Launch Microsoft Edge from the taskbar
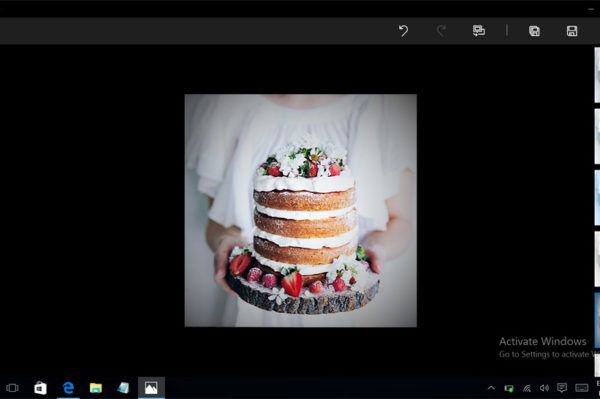The width and height of the screenshot is (600, 399). click(68, 388)
